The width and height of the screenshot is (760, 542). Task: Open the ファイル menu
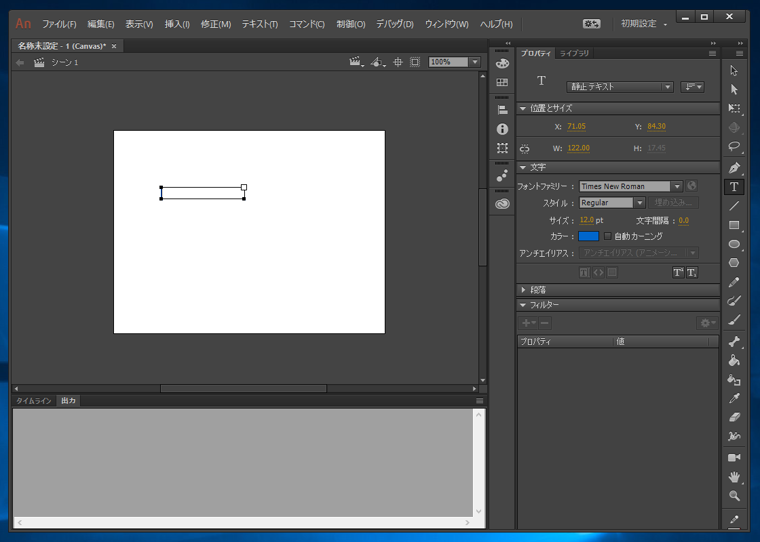tap(59, 24)
